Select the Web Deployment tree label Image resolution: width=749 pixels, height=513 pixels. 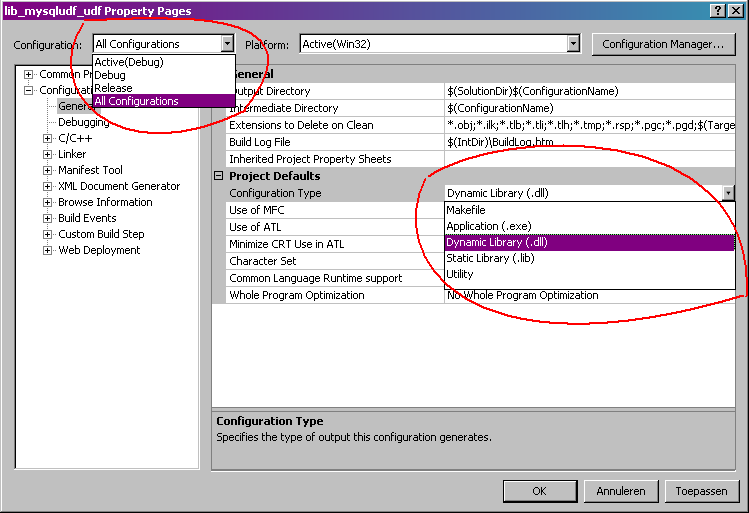click(99, 250)
